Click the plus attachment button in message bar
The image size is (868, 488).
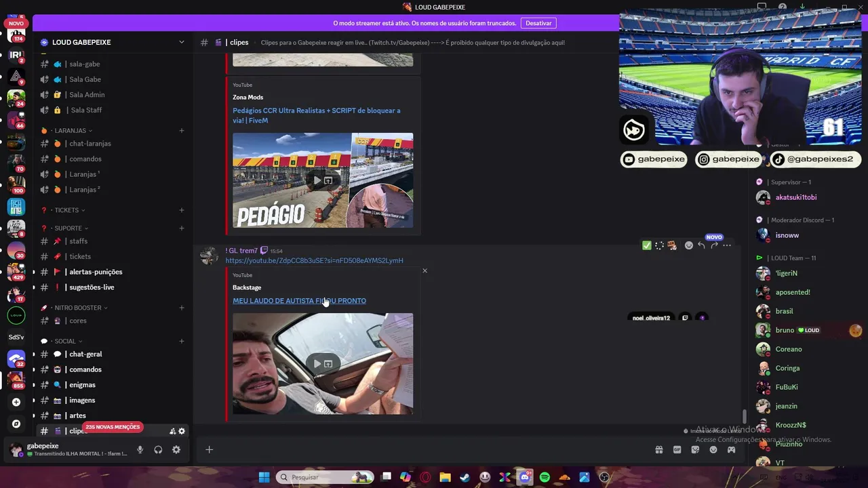pos(209,449)
